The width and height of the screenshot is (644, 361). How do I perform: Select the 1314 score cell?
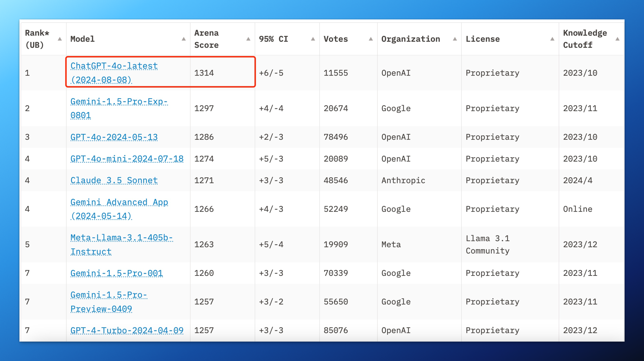coord(204,73)
